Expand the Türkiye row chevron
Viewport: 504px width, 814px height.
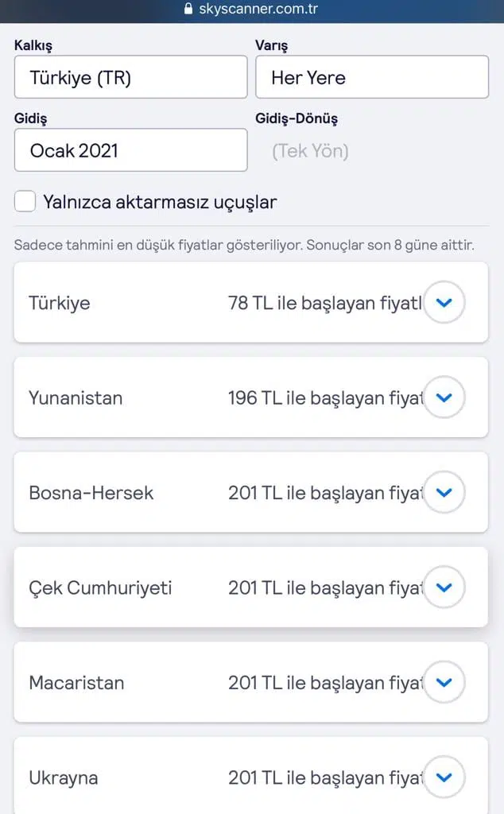(444, 302)
